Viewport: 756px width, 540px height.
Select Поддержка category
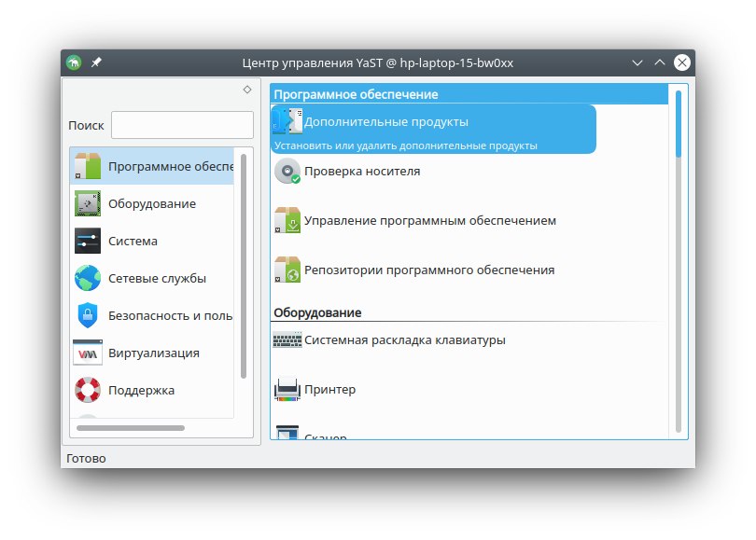(x=152, y=390)
